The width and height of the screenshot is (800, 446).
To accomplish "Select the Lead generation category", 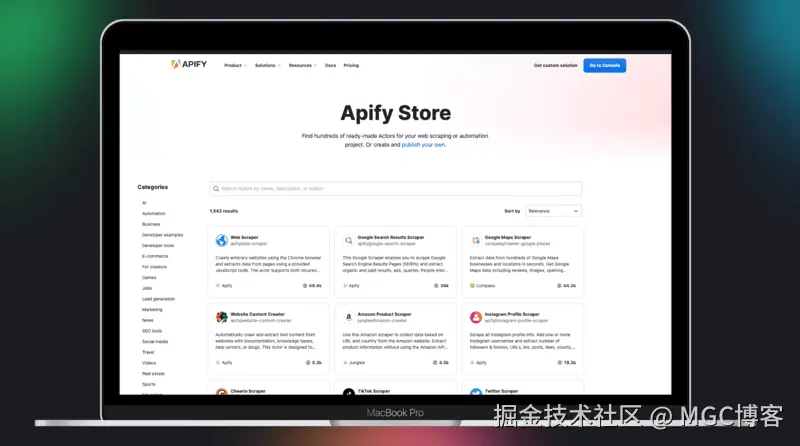I will pyautogui.click(x=158, y=299).
